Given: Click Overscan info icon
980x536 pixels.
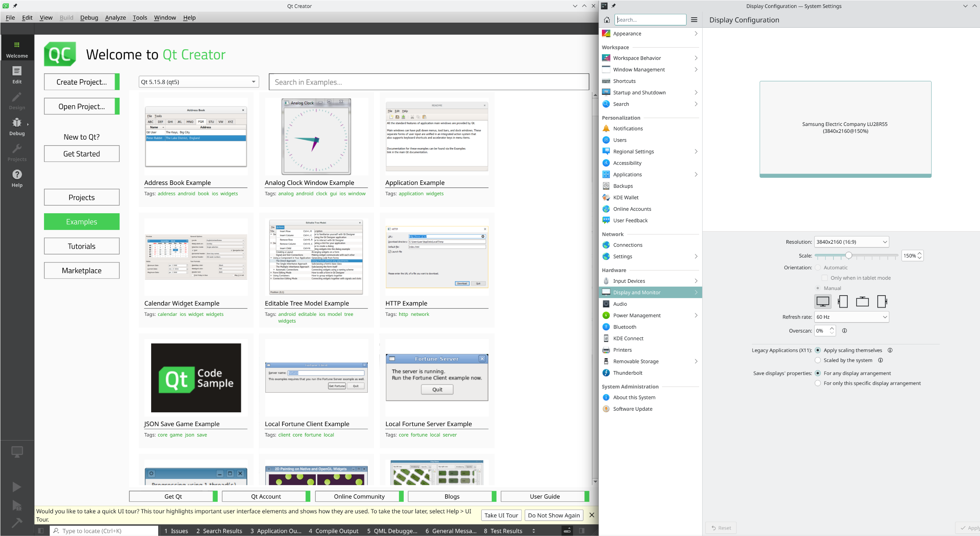Looking at the screenshot, I should [844, 330].
